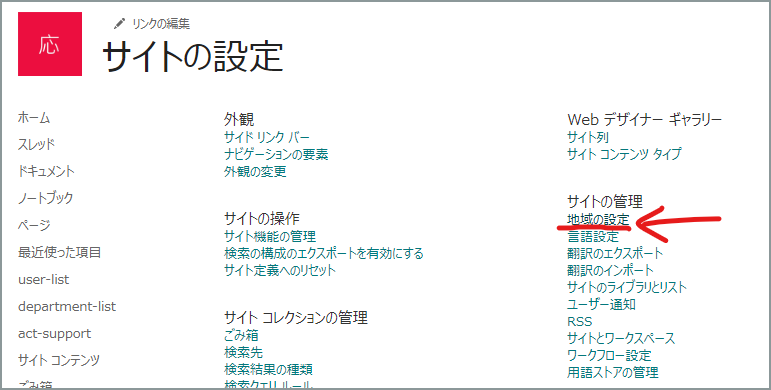Click the 外観 section heading
Screen dimensions: 771x390
238,119
